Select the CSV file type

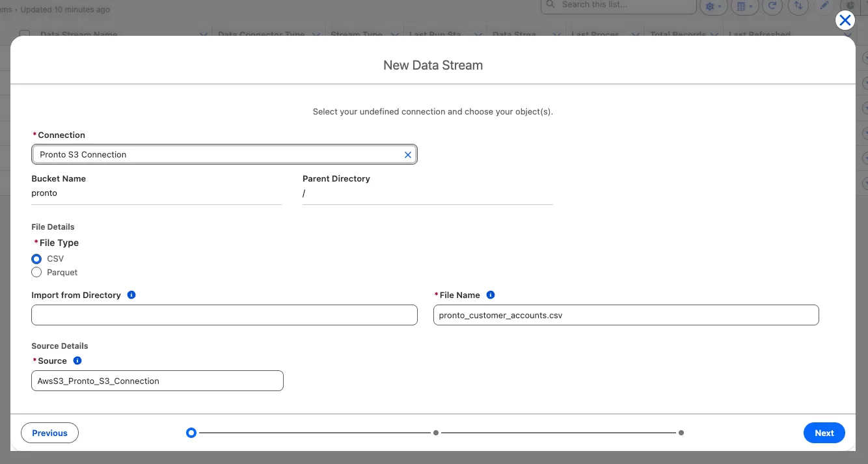[36, 259]
